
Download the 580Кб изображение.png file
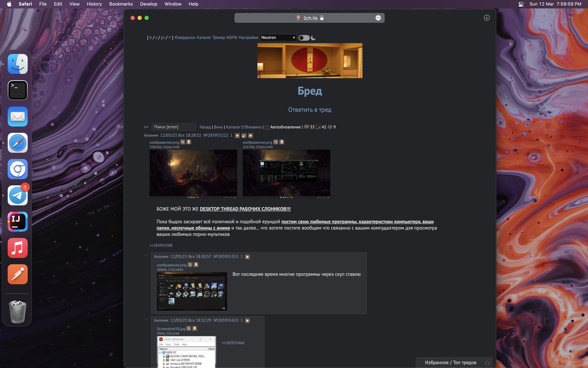tap(196, 265)
